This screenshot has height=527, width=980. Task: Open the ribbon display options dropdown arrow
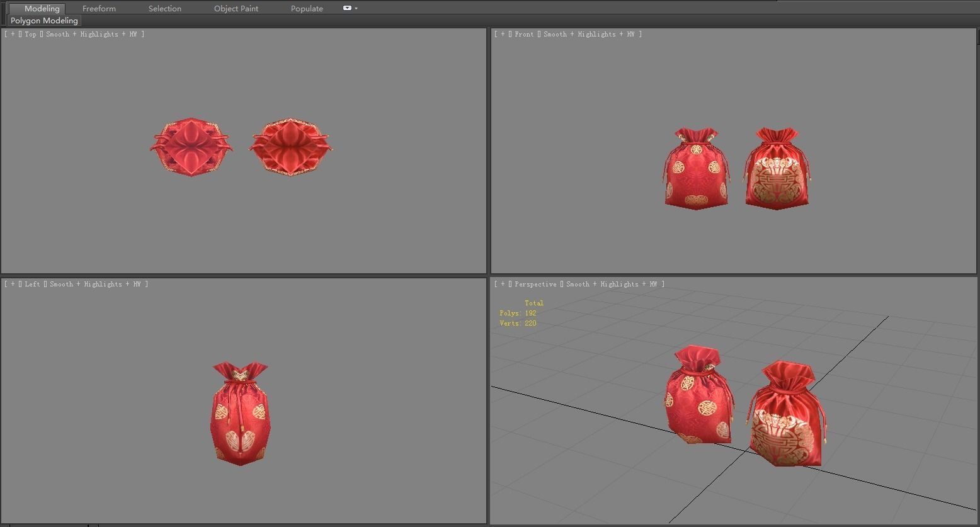click(356, 8)
